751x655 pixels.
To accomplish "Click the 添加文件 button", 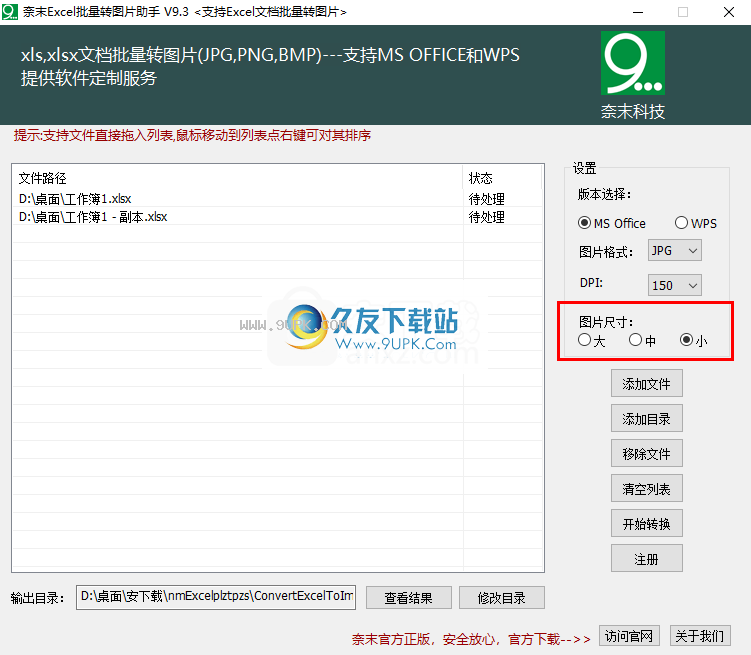I will (647, 384).
